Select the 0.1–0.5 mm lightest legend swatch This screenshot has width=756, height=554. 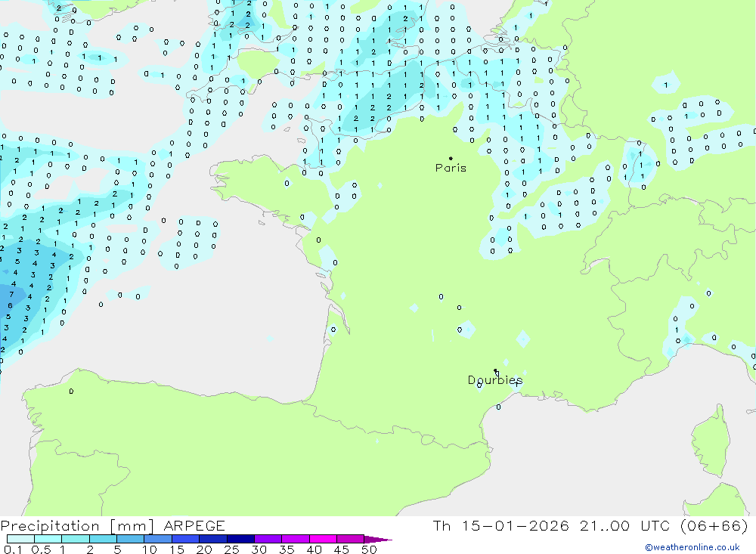click(x=20, y=539)
